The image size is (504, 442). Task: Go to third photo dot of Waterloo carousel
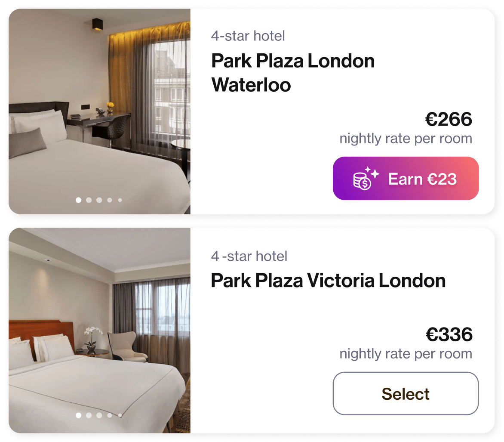[x=99, y=200]
